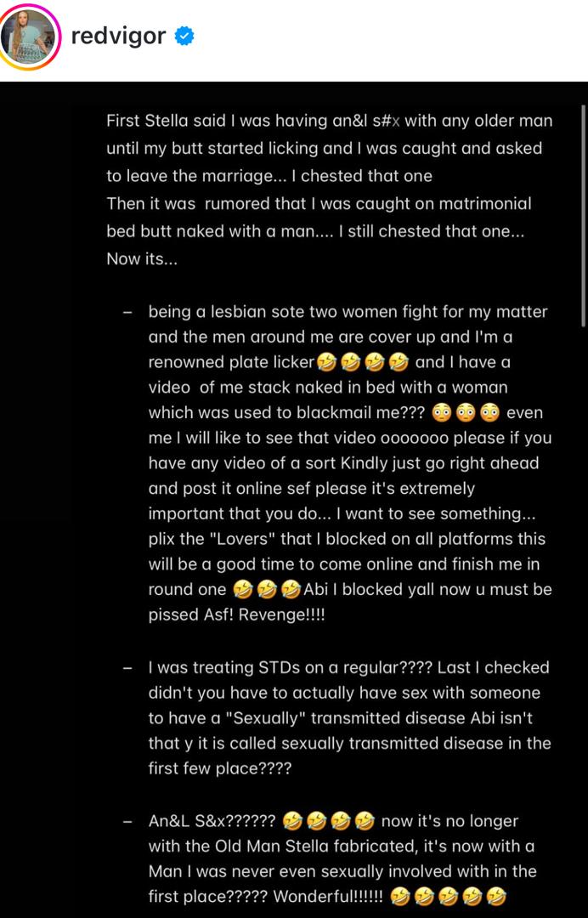
Task: Tap last laughing emoji after "Wonderful!!!!!!"
Action: (x=496, y=897)
